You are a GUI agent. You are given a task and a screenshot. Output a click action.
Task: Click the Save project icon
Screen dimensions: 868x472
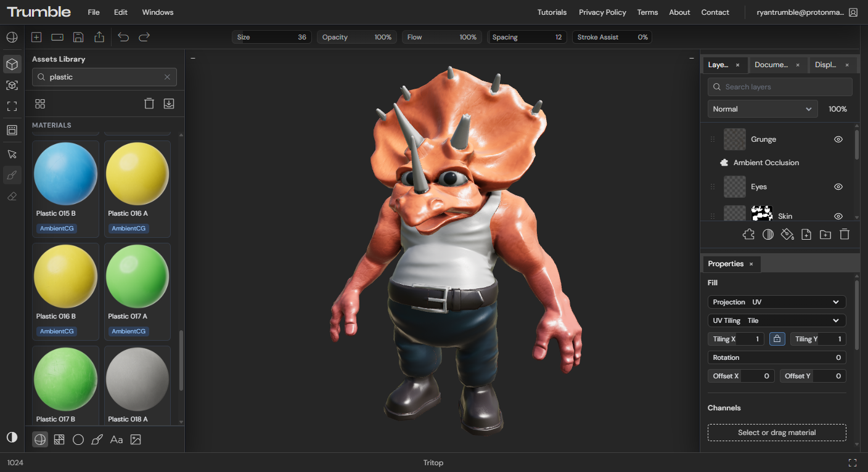[x=78, y=37]
